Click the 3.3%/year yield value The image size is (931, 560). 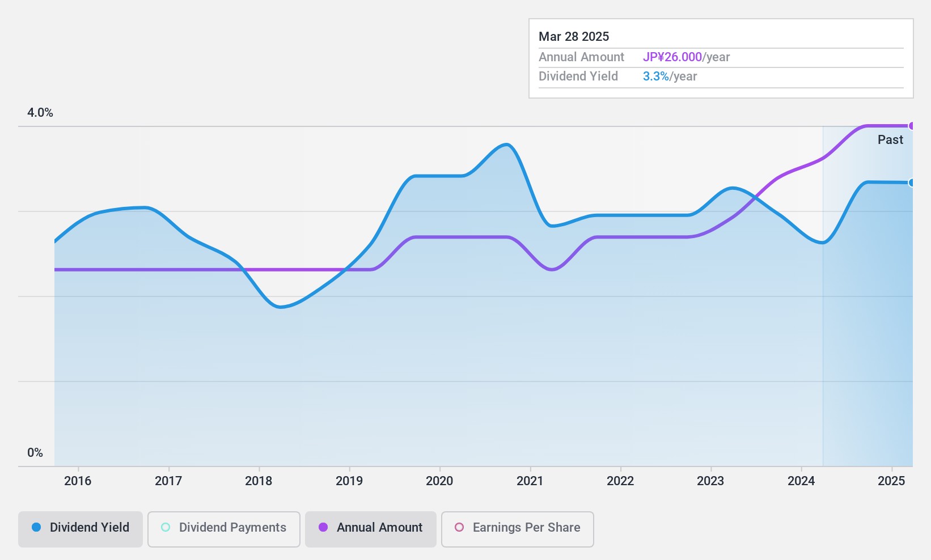tap(670, 77)
